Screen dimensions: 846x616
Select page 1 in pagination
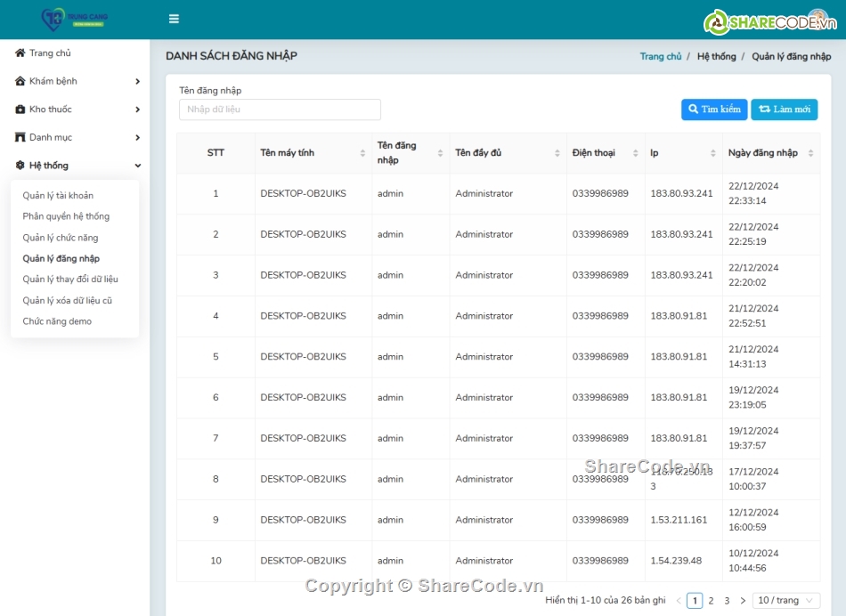click(695, 600)
